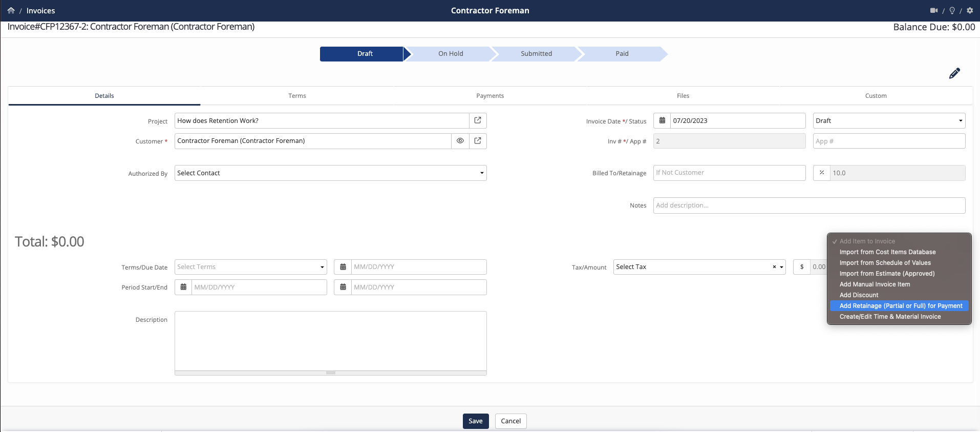This screenshot has height=432, width=980.
Task: View customer details eye icon
Action: (460, 141)
